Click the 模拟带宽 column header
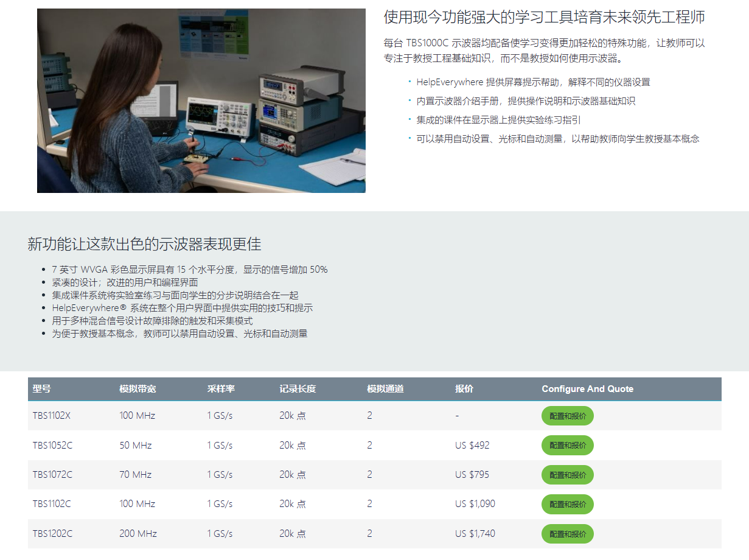Viewport: 749px width, 560px height. tap(138, 389)
